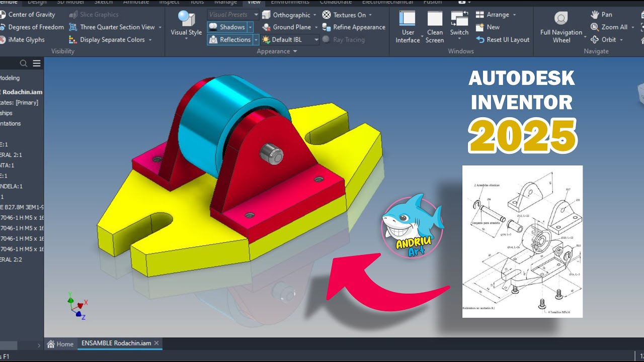Toggle Shadows on the model
This screenshot has width=644, height=362.
[x=227, y=27]
